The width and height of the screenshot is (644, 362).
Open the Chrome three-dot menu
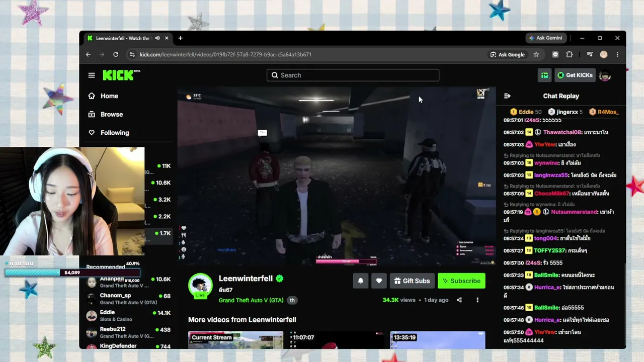pos(617,54)
